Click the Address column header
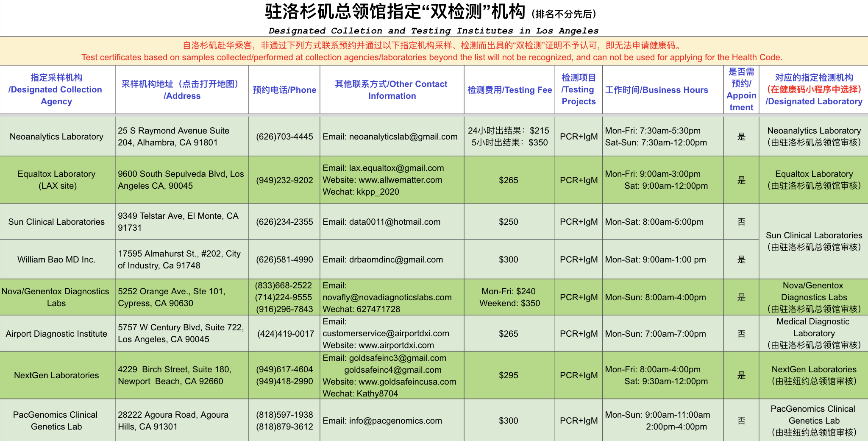This screenshot has width=868, height=441. tap(182, 90)
